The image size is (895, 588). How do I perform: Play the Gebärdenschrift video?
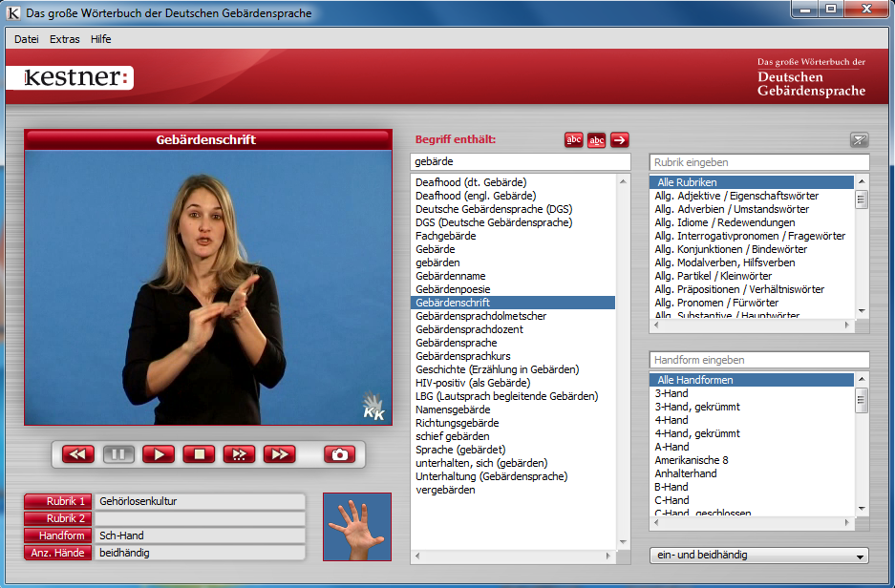159,454
